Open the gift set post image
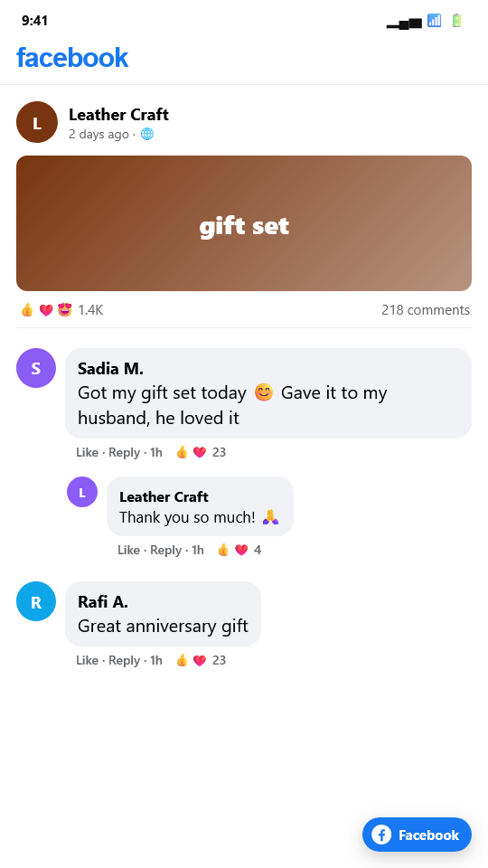Image resolution: width=488 pixels, height=868 pixels. 244,223
